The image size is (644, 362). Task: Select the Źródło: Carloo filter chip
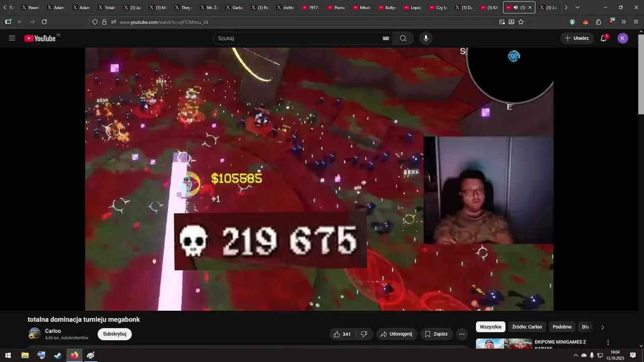point(527,327)
